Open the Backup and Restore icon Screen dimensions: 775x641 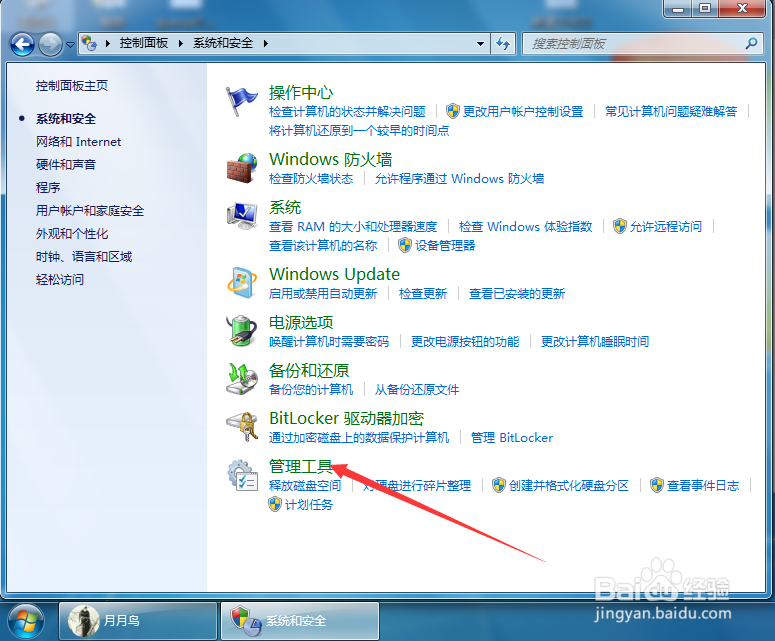242,379
